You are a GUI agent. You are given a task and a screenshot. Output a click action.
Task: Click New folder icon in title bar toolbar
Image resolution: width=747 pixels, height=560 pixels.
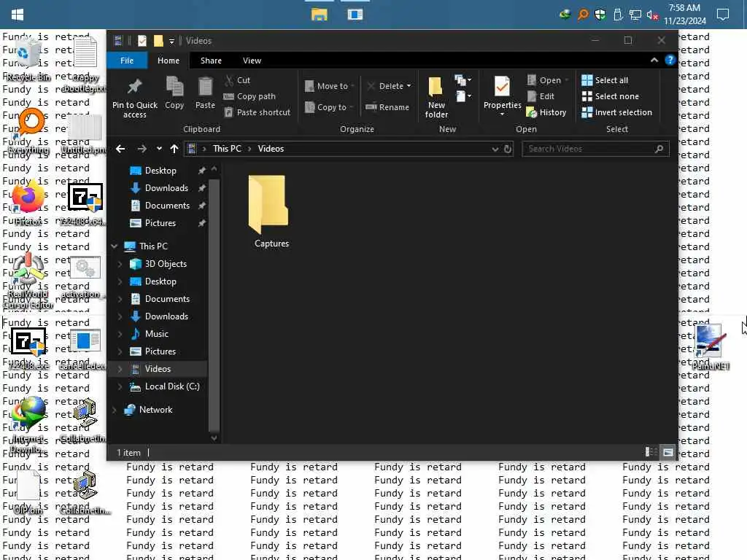tap(158, 41)
